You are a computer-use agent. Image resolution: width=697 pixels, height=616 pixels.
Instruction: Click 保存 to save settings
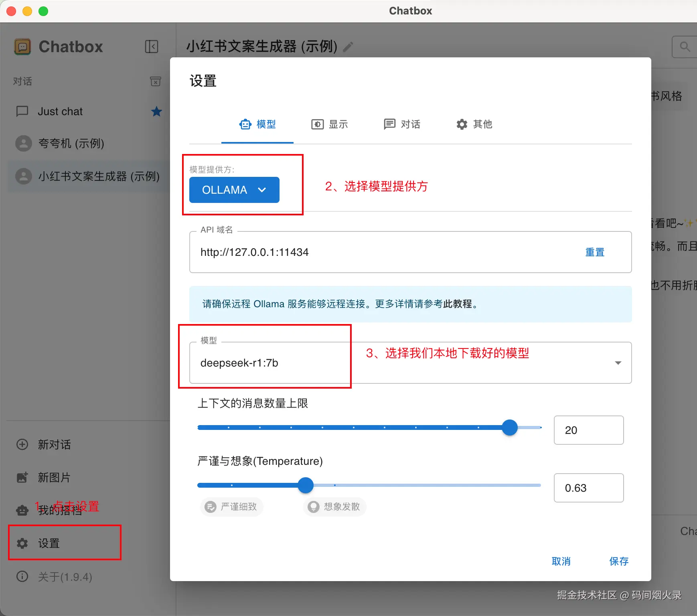point(619,561)
